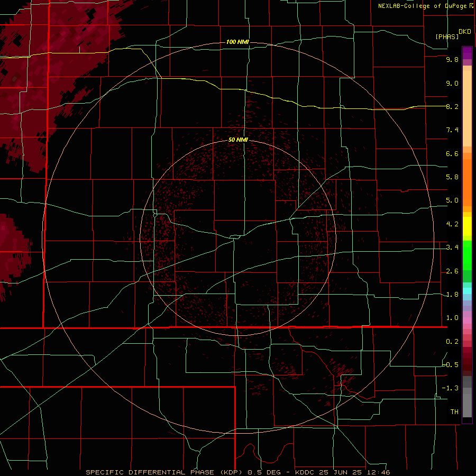
Task: Click the -1.3 value on color scale
Action: tap(451, 388)
